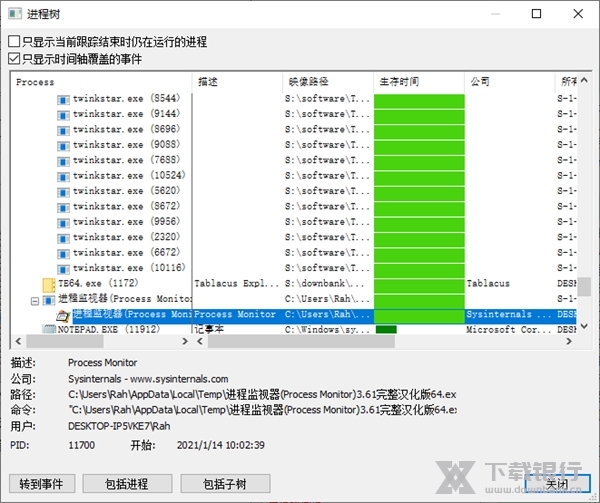Enable 只显示当前跟踪结束时仍在运行的进程 checkbox
Viewport: 600px width, 503px height.
(x=14, y=41)
